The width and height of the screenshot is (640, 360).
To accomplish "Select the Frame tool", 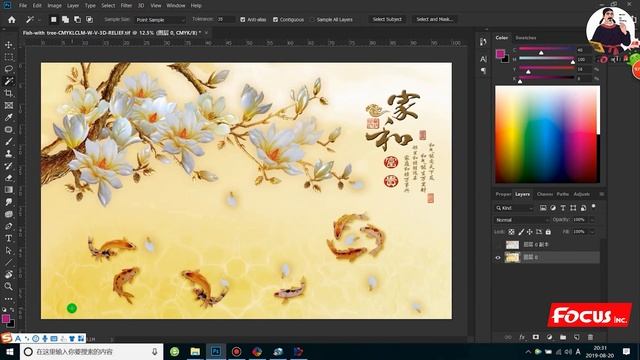I will pyautogui.click(x=9, y=105).
